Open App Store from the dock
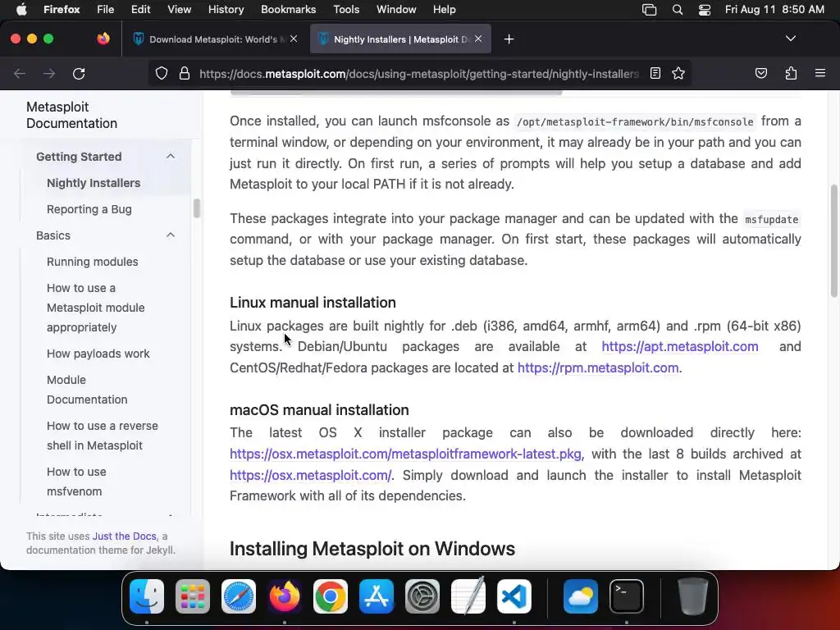 [x=377, y=596]
